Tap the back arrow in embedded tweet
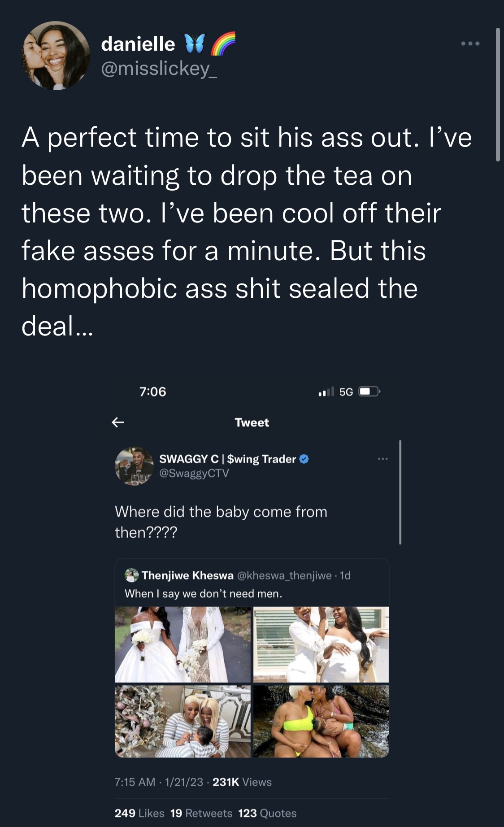504x827 pixels. (118, 422)
